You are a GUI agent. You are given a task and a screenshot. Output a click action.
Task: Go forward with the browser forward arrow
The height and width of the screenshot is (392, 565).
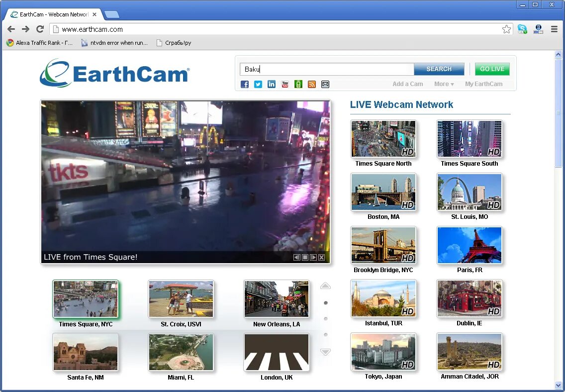coord(25,29)
